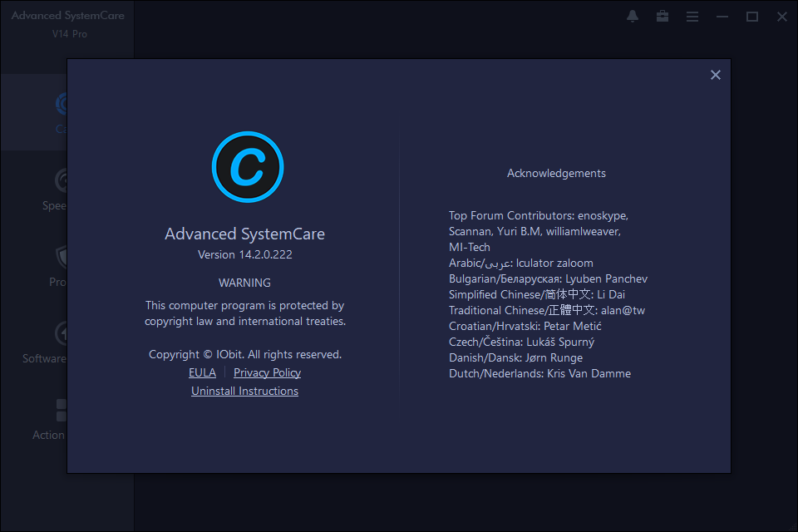Viewport: 798px width, 532px height.
Task: Click the 'Advanced SystemCare' dialog title text
Action: point(244,234)
